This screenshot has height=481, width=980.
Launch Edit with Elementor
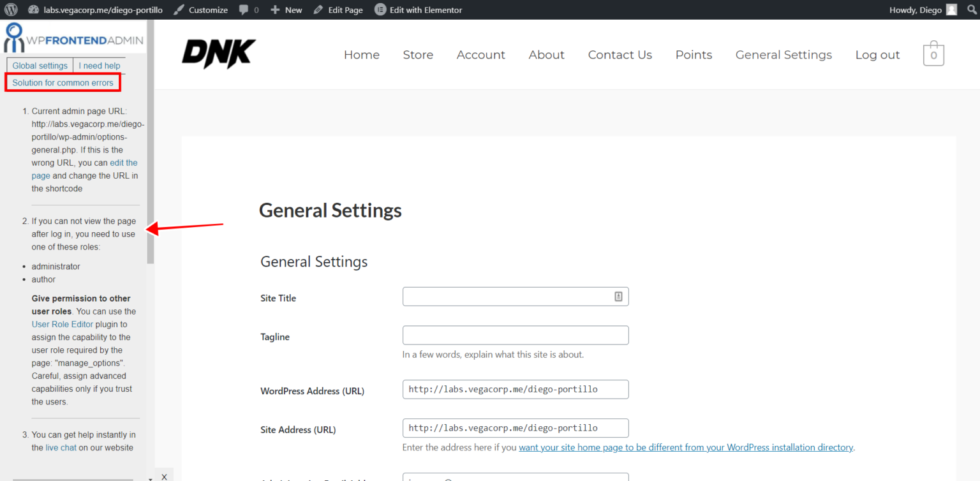380,10
